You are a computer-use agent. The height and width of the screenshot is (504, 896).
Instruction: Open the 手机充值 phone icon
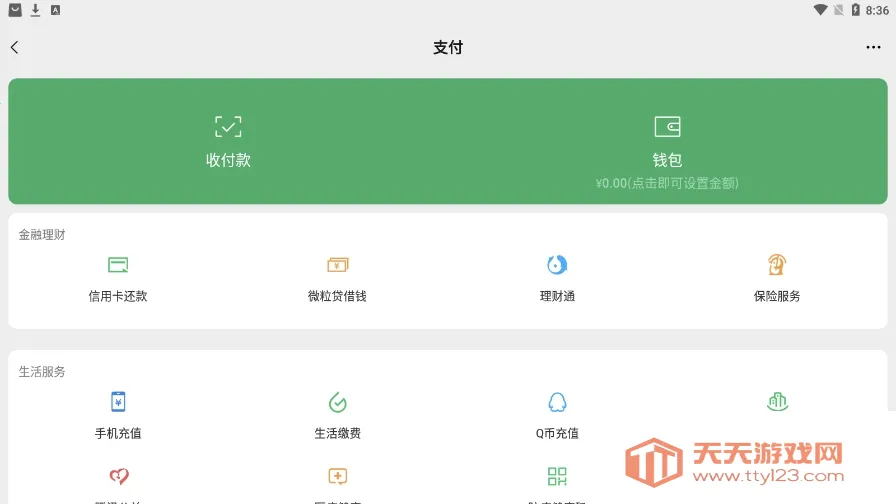click(x=118, y=402)
